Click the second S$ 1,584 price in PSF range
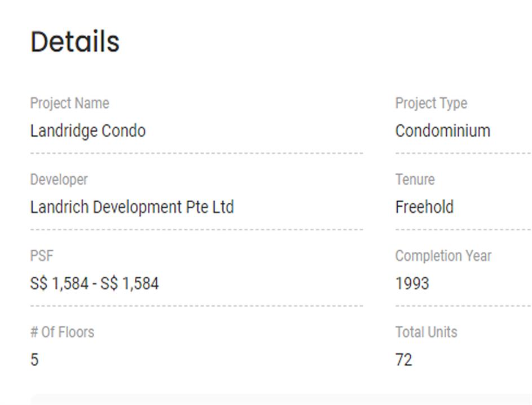This screenshot has height=405, width=532. coord(130,284)
